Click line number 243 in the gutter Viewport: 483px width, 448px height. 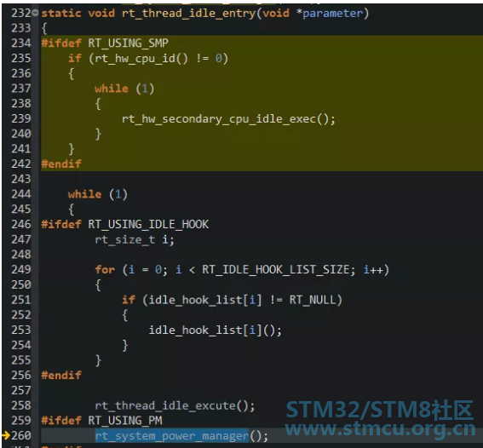(x=21, y=179)
